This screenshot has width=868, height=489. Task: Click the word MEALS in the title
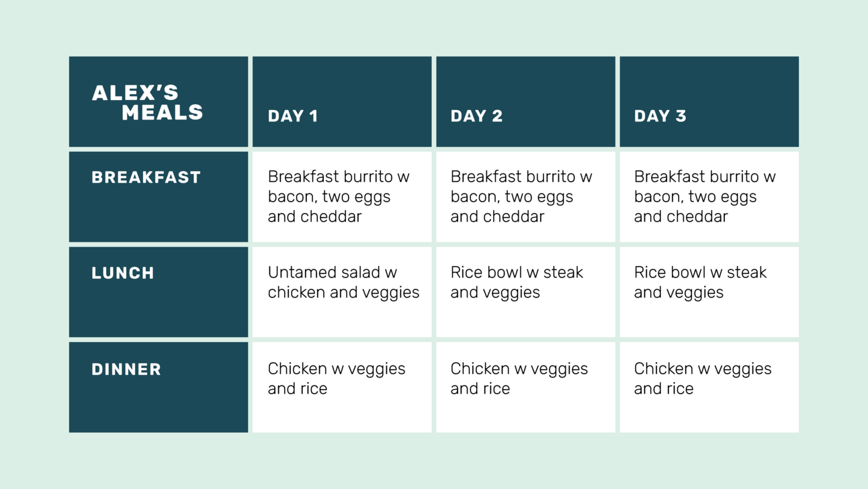click(163, 112)
